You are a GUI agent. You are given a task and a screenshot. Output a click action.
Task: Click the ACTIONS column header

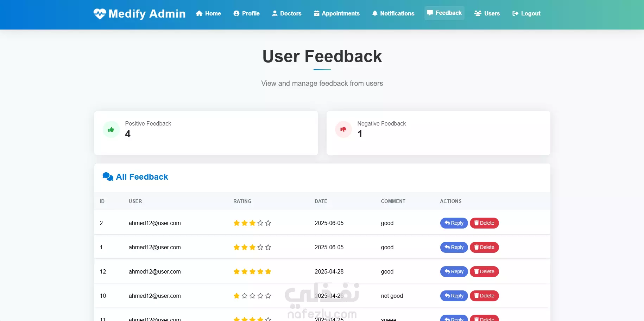451,201
